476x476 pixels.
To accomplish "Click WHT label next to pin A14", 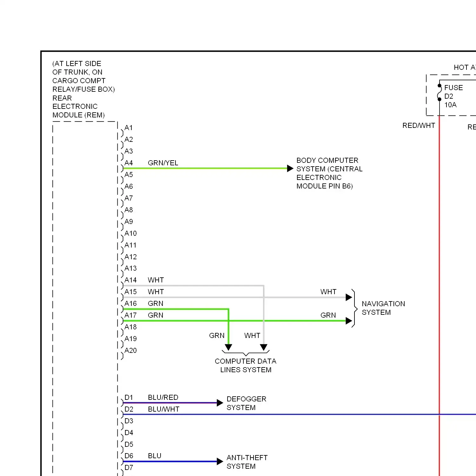I will (156, 280).
